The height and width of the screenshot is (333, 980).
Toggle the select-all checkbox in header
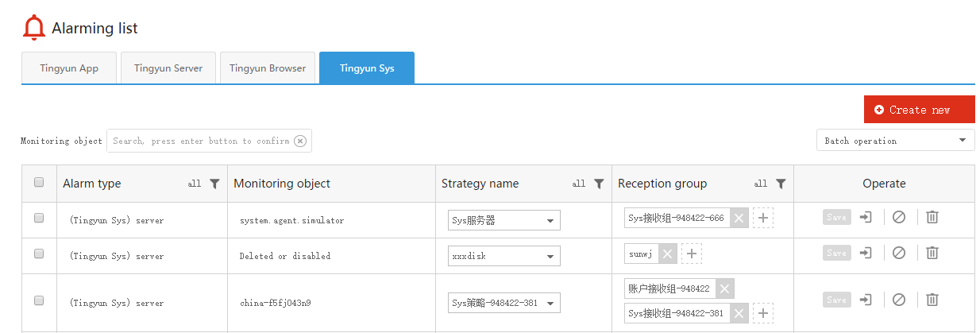point(39,183)
